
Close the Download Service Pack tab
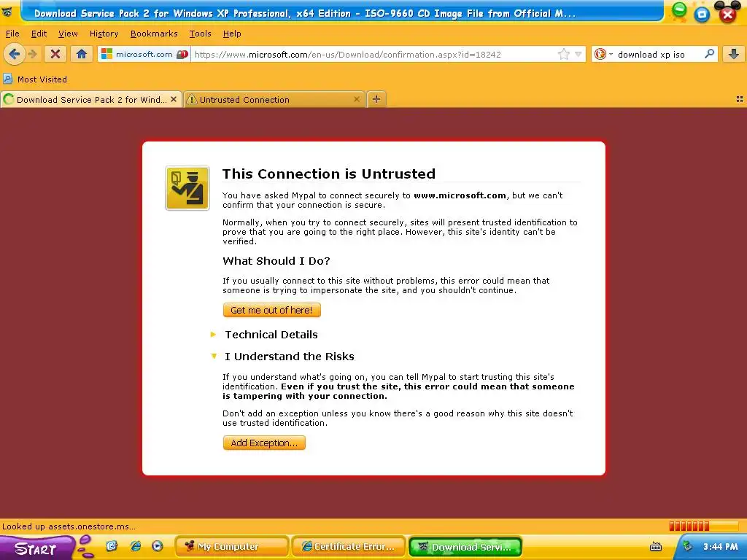click(174, 99)
